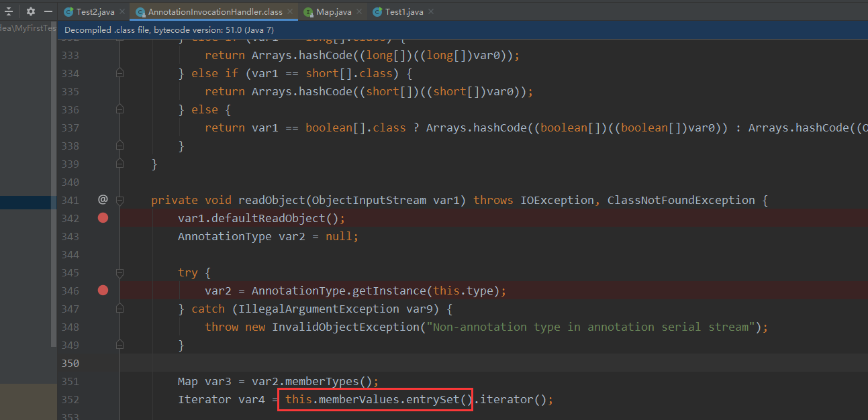Collapse the fold marker at line 339

click(119, 164)
